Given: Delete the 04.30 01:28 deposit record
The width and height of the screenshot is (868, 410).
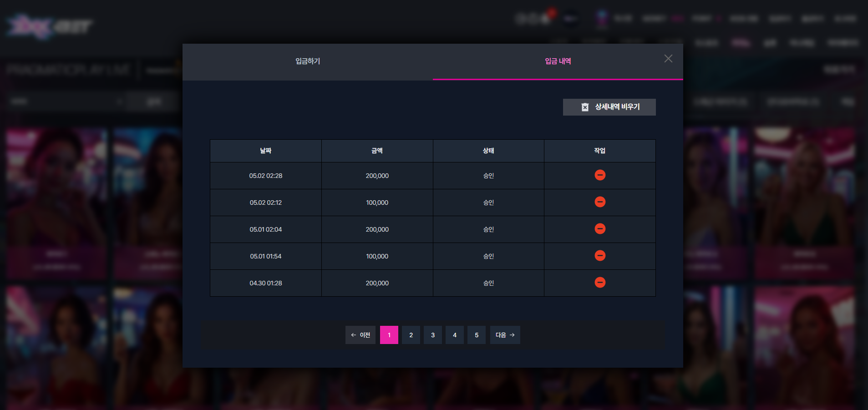Looking at the screenshot, I should pos(600,283).
